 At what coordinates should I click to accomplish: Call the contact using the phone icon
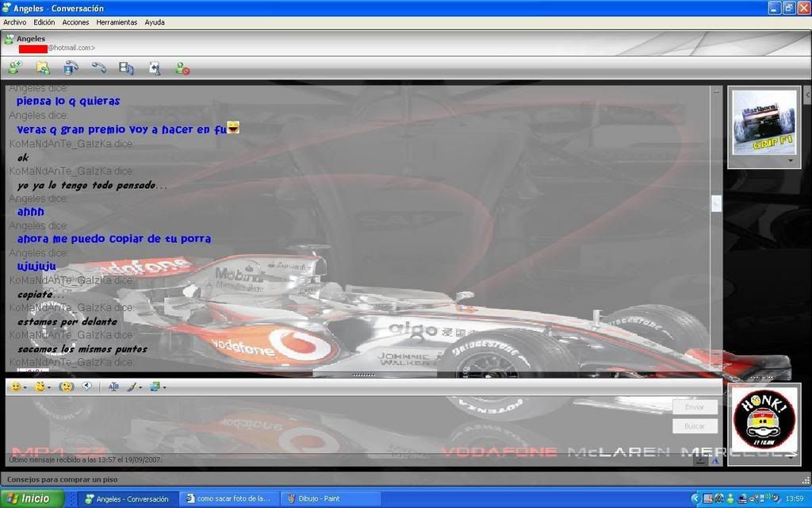click(98, 68)
